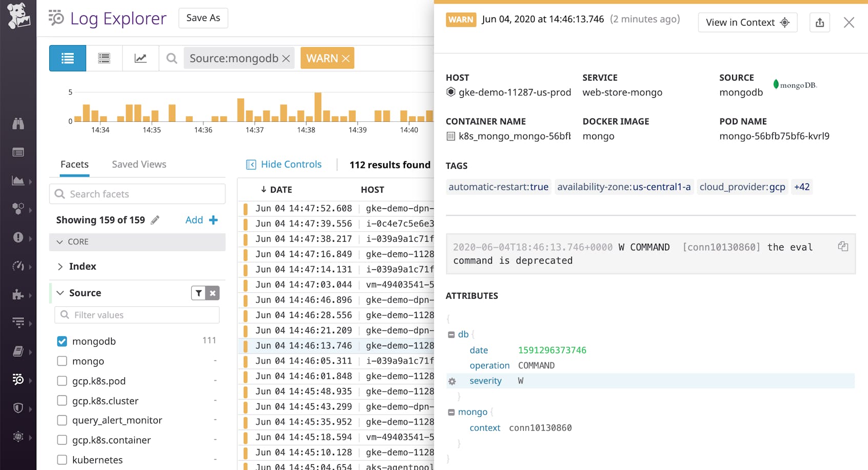Share the log event via the export icon

click(x=819, y=22)
